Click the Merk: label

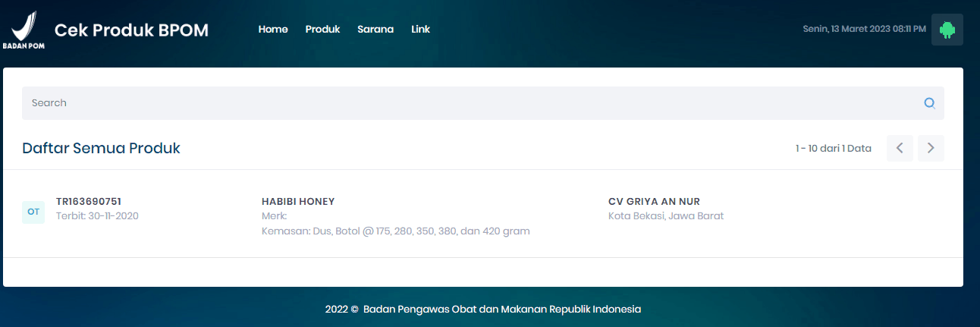pos(274,216)
